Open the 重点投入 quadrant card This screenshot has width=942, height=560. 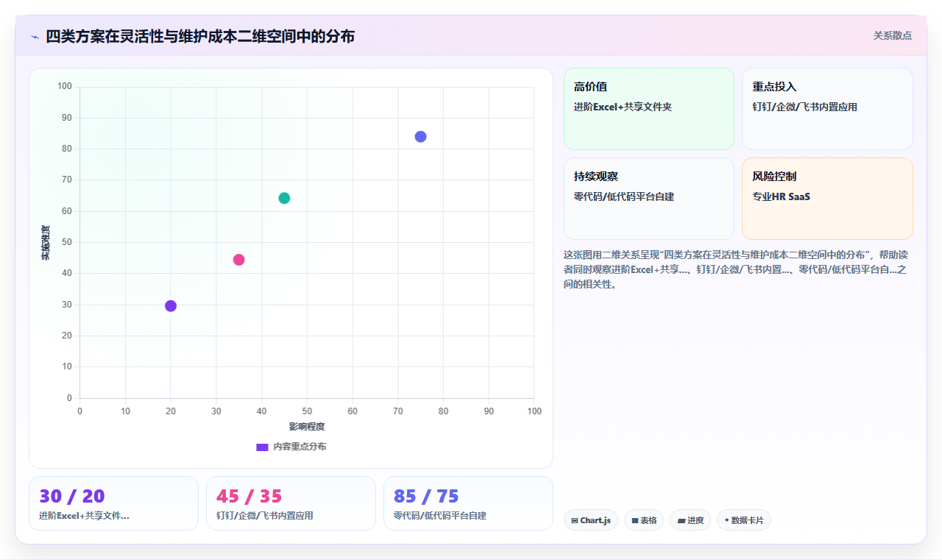tap(827, 109)
